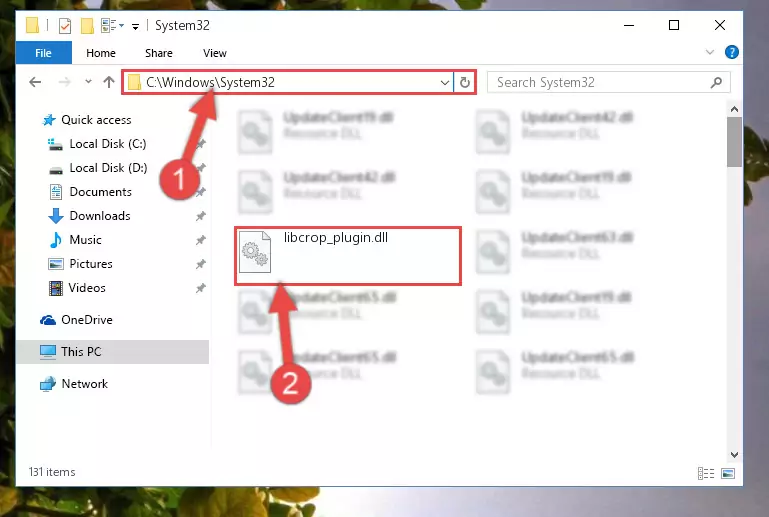Image resolution: width=769 pixels, height=517 pixels.
Task: Open the recent locations dropdown
Action: click(x=88, y=81)
